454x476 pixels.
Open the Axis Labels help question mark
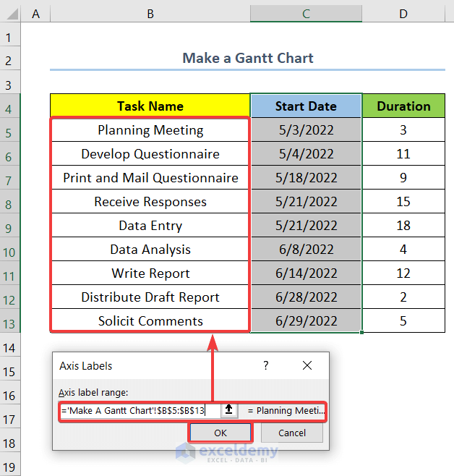265,365
